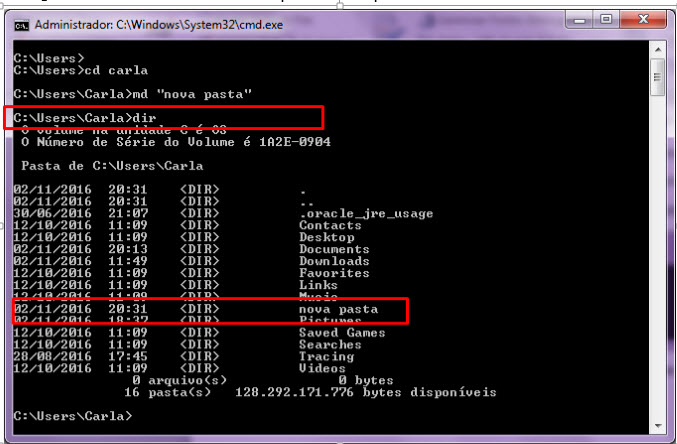Click the 'Videos' directory entry
Viewport: 677px width, 444px height.
click(x=322, y=368)
